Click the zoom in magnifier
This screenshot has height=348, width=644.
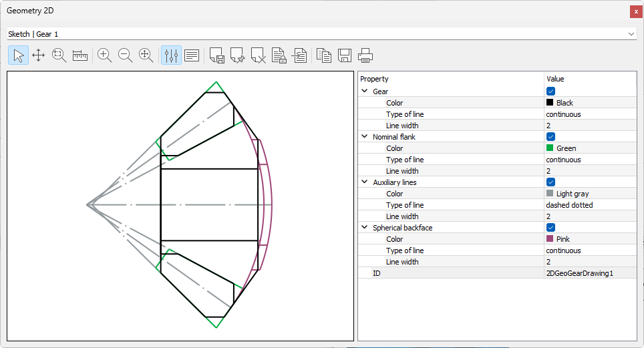(105, 55)
